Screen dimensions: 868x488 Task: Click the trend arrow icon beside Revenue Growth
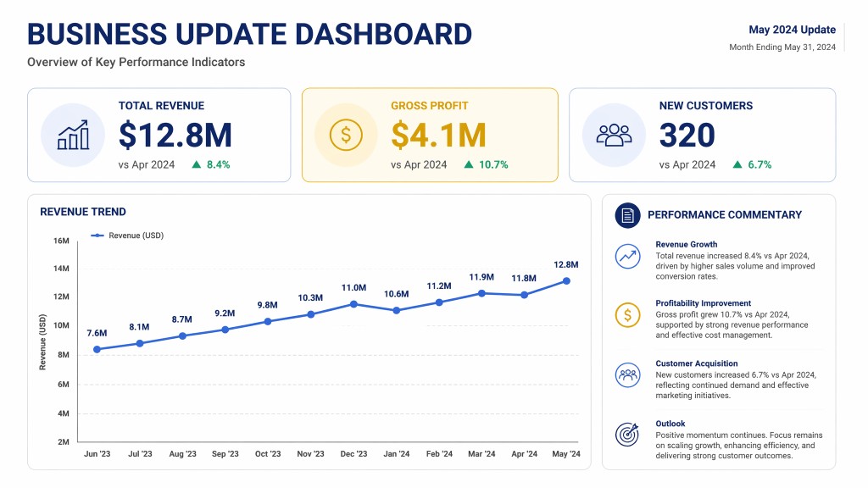tap(628, 256)
